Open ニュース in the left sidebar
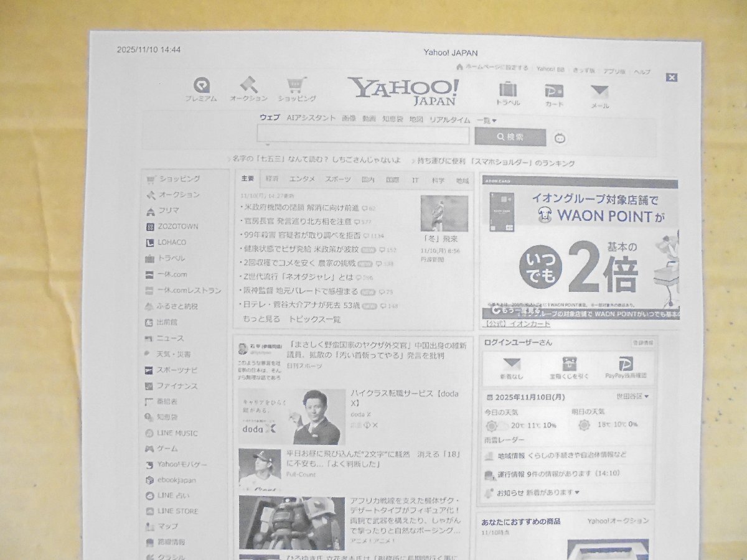Image resolution: width=747 pixels, height=560 pixels. (164, 338)
